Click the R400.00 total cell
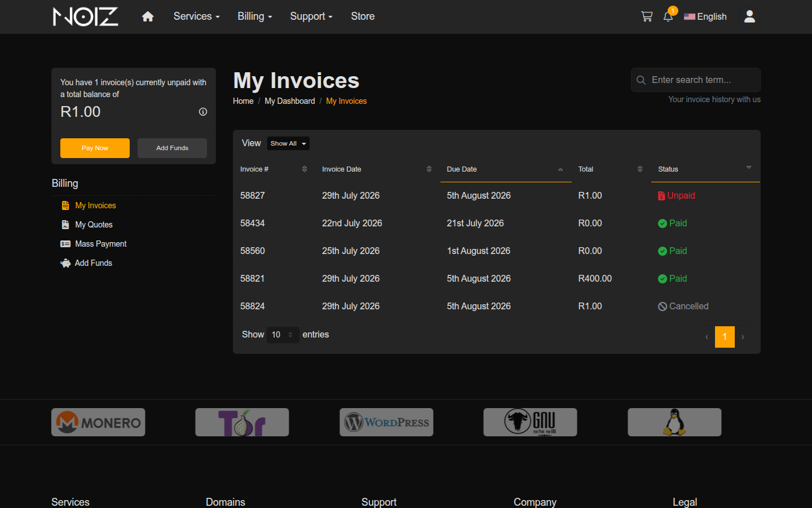 [595, 279]
